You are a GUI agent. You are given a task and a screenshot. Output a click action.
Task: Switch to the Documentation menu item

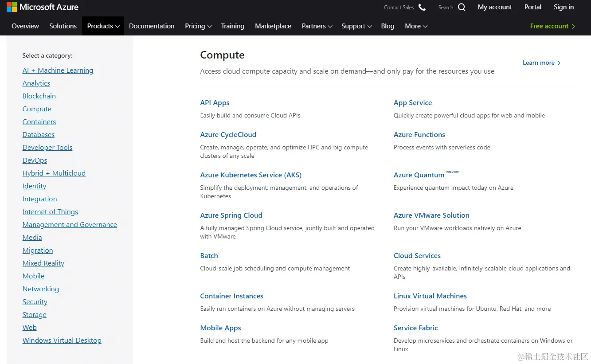(x=152, y=26)
